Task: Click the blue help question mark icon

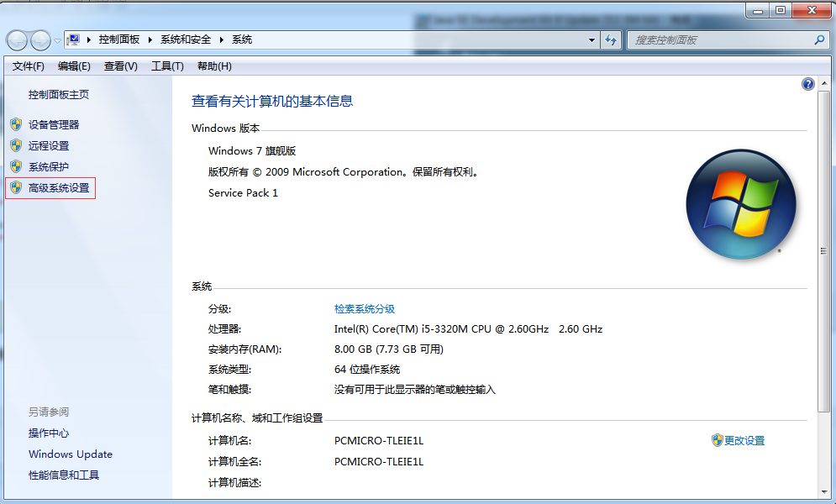Action: 808,84
